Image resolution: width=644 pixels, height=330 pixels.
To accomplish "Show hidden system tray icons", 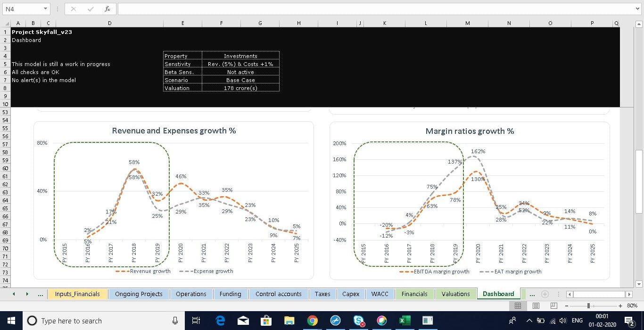I will (529, 321).
